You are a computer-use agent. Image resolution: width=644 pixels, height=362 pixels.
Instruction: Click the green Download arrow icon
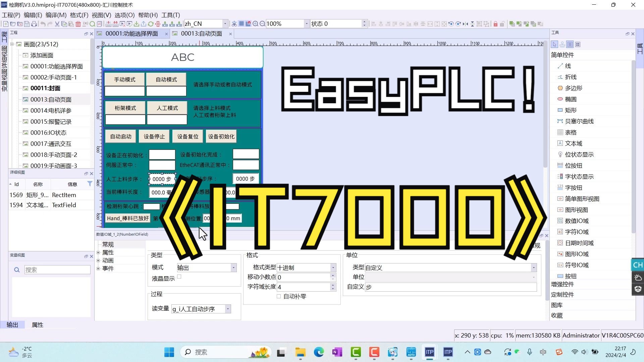click(x=137, y=24)
